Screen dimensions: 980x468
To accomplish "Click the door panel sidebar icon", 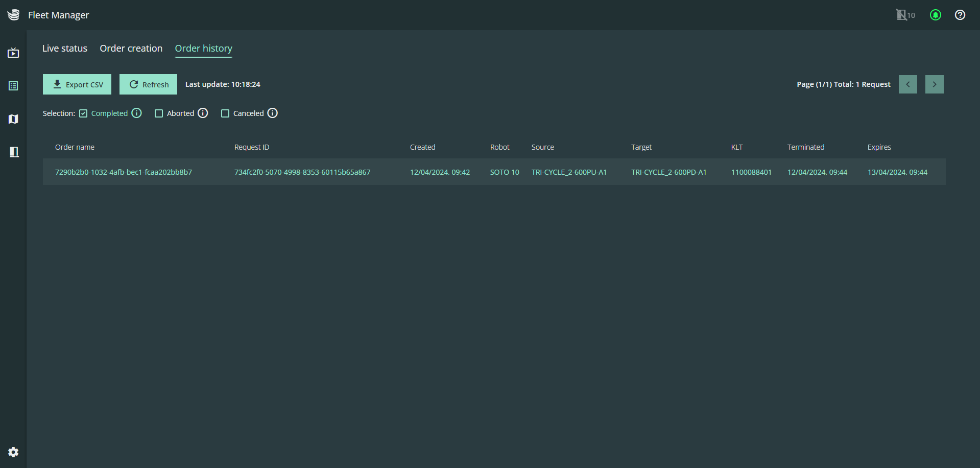I will point(14,152).
